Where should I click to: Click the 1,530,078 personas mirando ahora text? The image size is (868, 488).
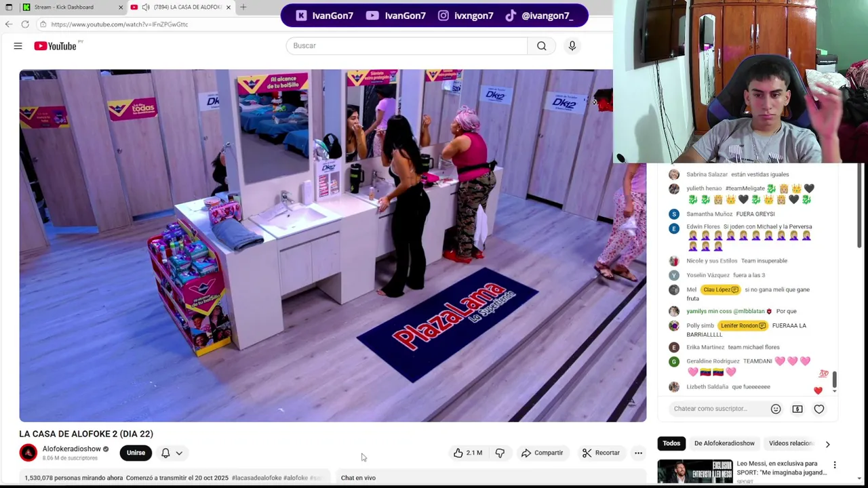[x=73, y=478]
